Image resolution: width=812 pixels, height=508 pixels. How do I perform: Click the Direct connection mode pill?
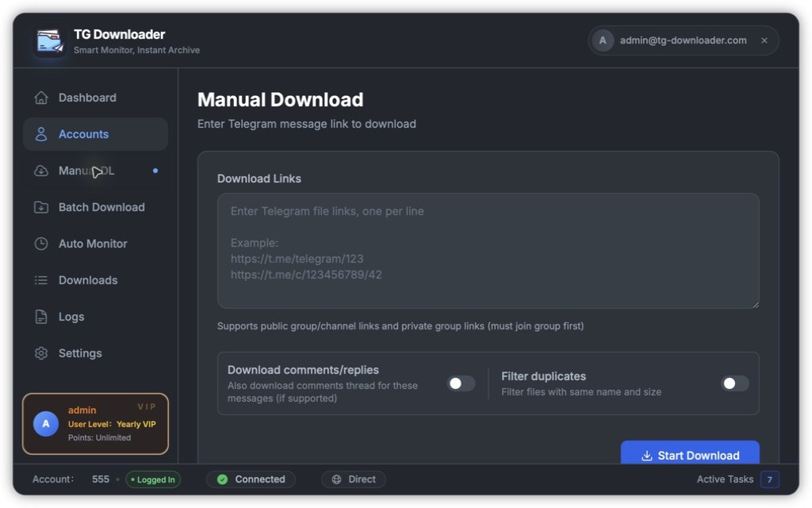pos(354,479)
